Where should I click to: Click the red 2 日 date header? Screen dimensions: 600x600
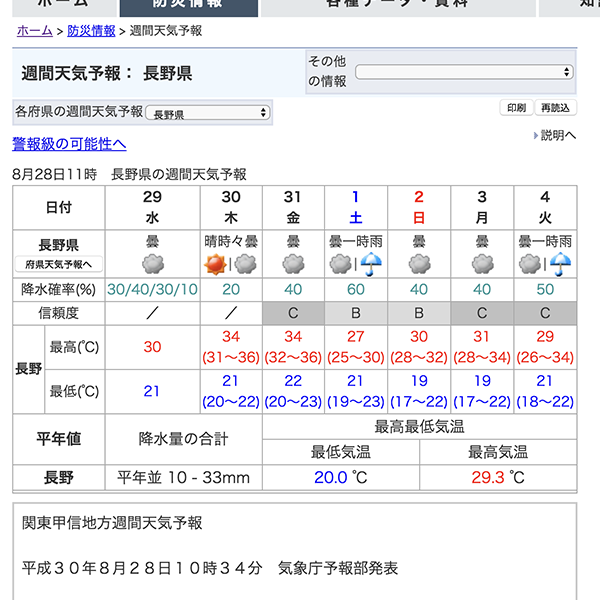tap(419, 207)
